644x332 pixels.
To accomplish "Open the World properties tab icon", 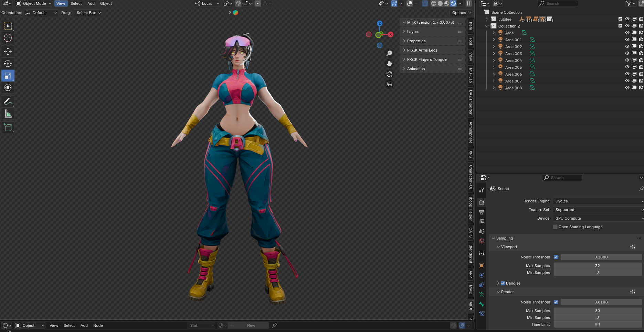I will [482, 241].
